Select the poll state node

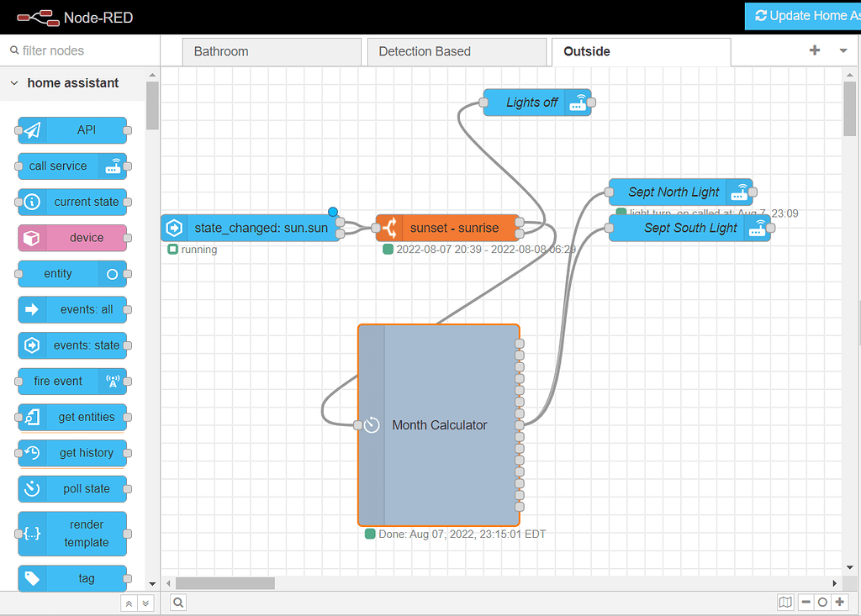coord(71,488)
